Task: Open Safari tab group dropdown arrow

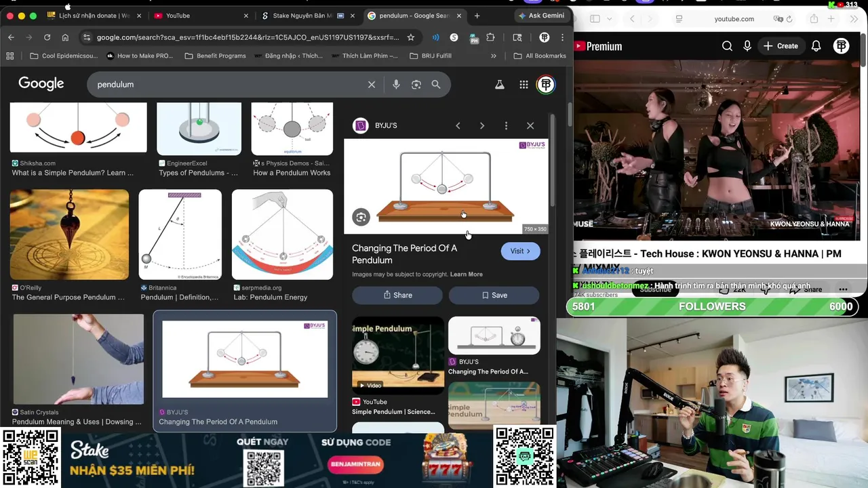Action: click(610, 19)
